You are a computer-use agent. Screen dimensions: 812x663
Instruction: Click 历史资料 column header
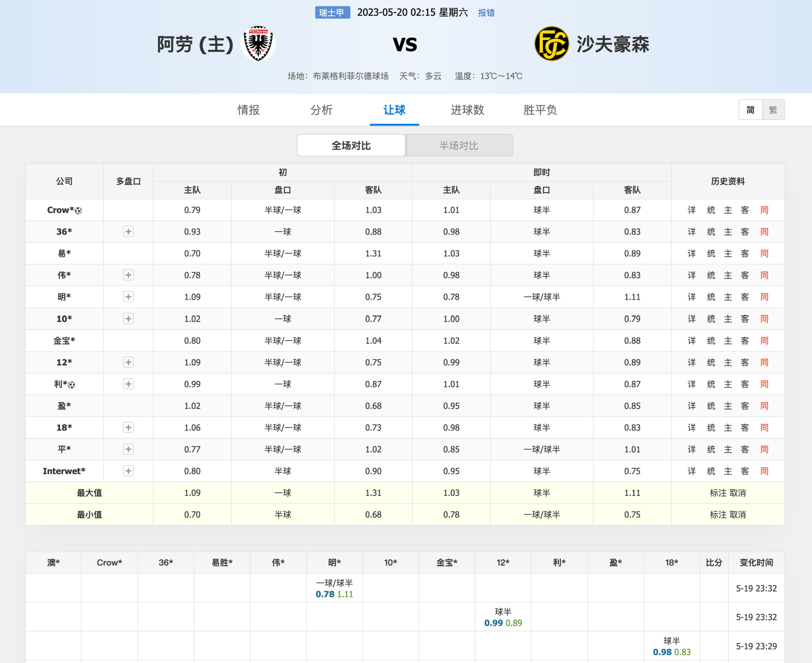pos(728,181)
